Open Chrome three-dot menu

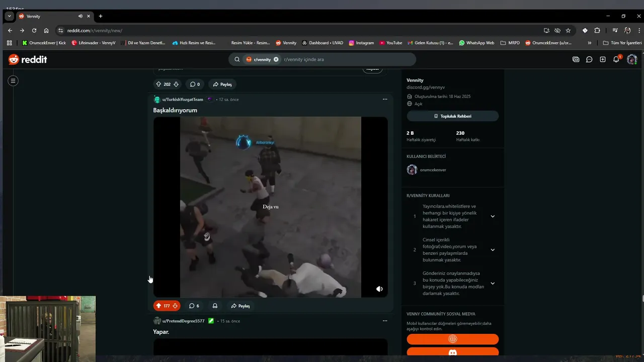tap(639, 30)
